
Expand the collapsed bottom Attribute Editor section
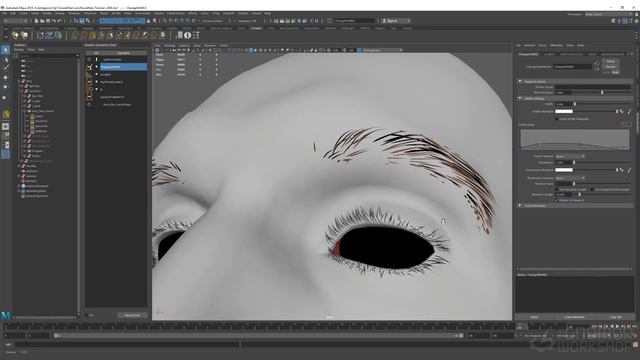pos(520,205)
